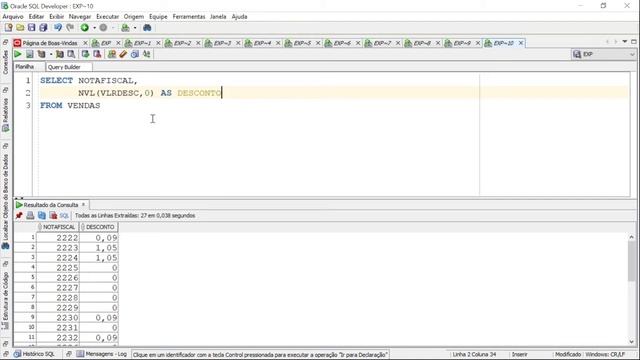Viewport: 640px width, 360px height.
Task: Click the Linha 2 Coluna 34 status indicator
Action: coord(474,354)
